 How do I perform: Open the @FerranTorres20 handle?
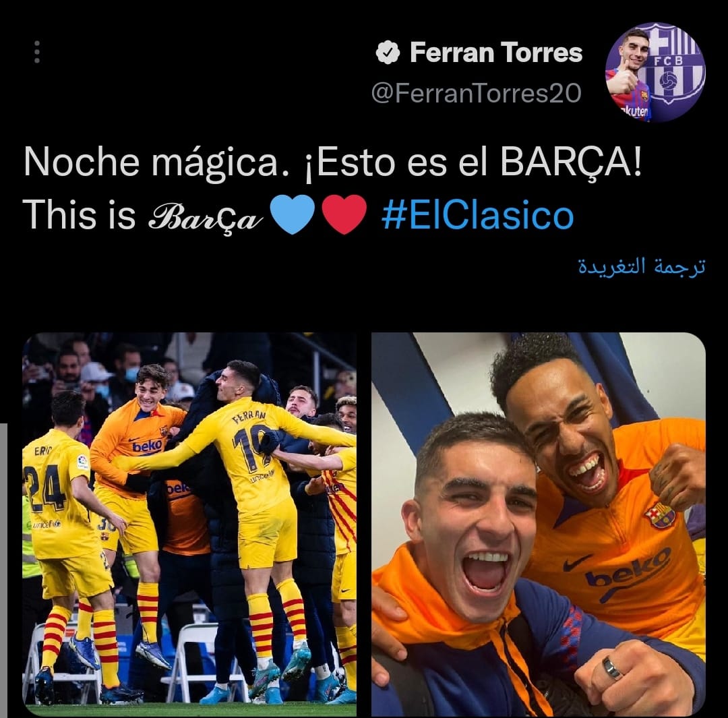point(476,93)
